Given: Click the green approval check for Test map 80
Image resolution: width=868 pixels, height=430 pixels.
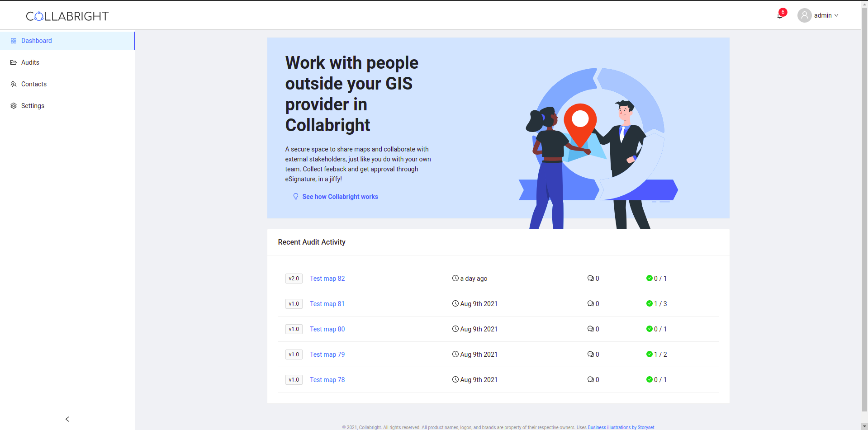Looking at the screenshot, I should point(650,329).
